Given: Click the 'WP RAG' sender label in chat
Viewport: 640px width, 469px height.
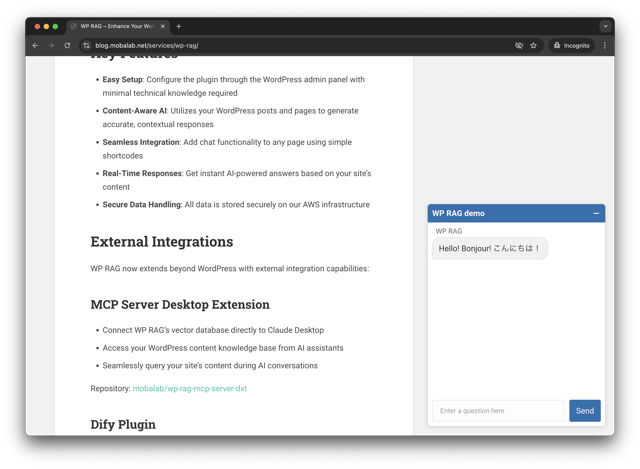Looking at the screenshot, I should tap(449, 231).
